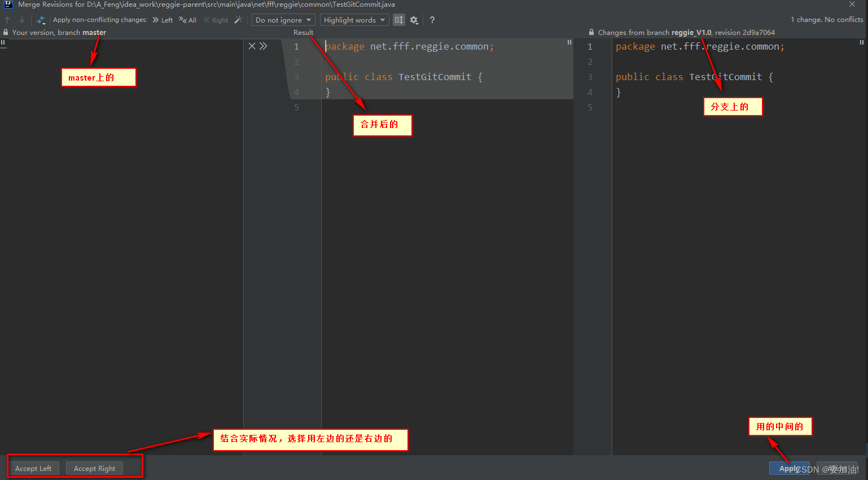Click the Apply button
This screenshot has height=480, width=868.
click(x=790, y=468)
